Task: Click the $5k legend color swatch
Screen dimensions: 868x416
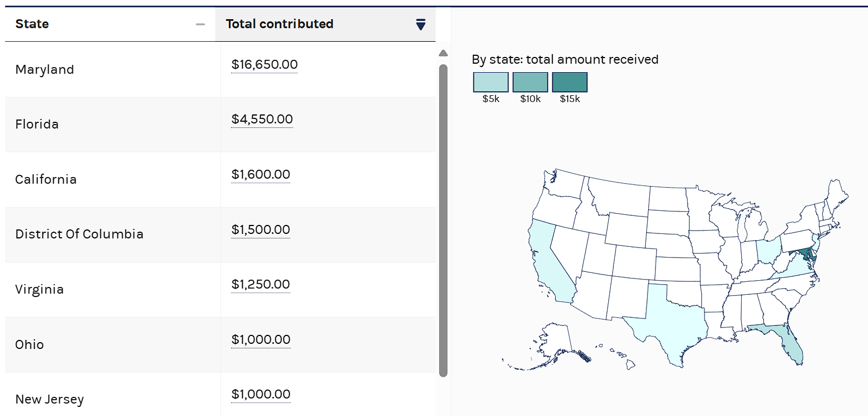Action: [491, 82]
